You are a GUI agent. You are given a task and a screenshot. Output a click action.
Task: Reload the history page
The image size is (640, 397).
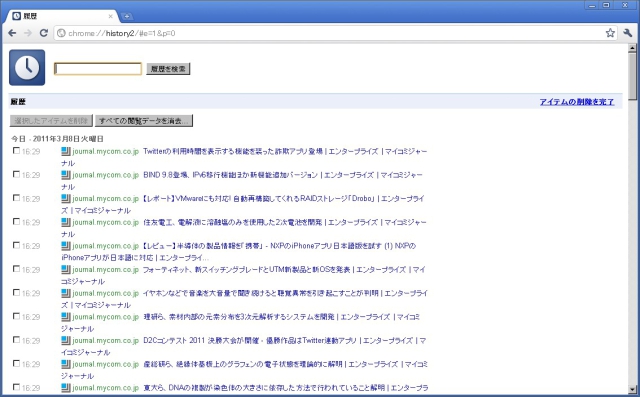[x=44, y=33]
